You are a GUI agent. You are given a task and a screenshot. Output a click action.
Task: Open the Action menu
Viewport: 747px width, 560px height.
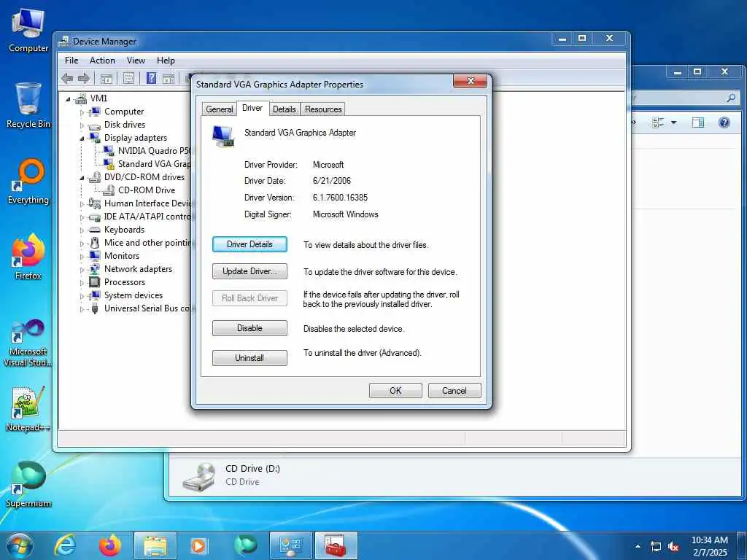coord(102,61)
